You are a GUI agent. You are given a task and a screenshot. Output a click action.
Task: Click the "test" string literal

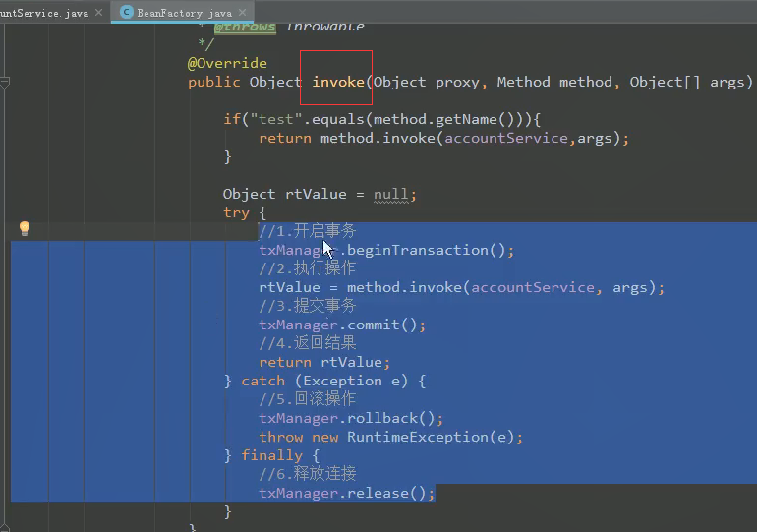276,119
